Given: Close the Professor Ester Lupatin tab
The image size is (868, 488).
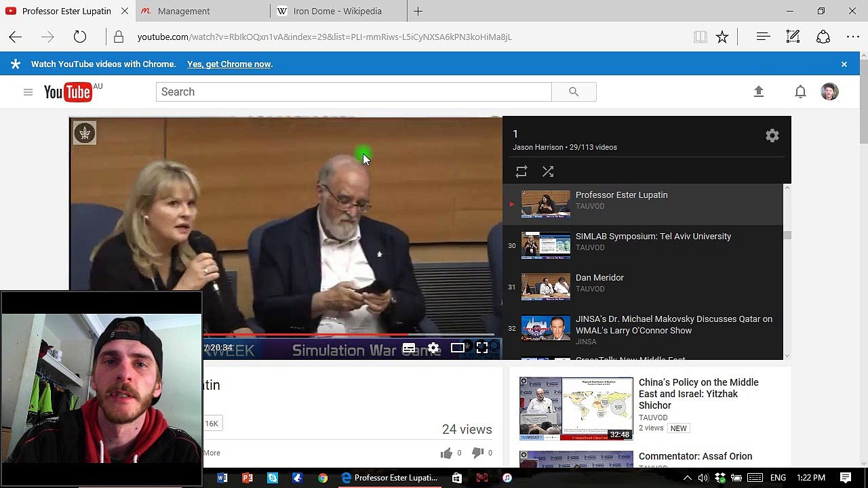Looking at the screenshot, I should pyautogui.click(x=125, y=11).
